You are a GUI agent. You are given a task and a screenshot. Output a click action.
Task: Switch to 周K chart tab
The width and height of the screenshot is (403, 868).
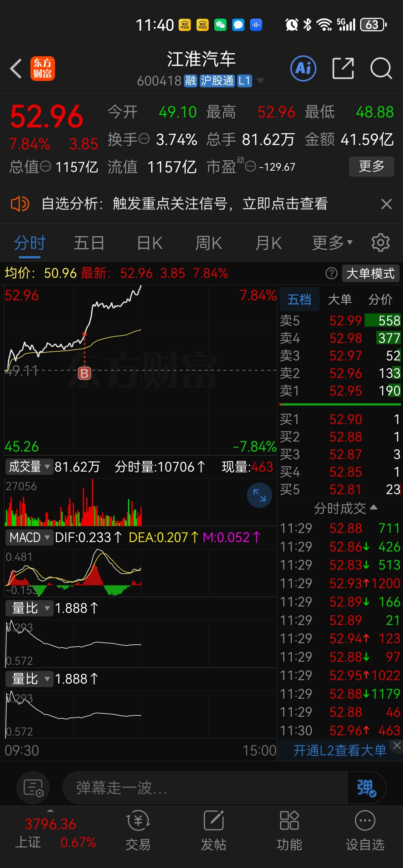tap(209, 243)
